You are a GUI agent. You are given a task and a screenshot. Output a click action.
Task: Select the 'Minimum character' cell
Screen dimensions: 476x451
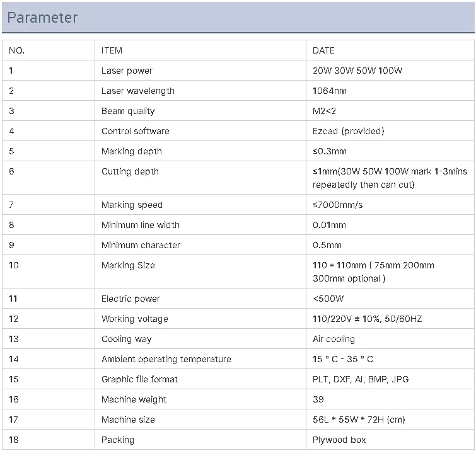point(141,245)
